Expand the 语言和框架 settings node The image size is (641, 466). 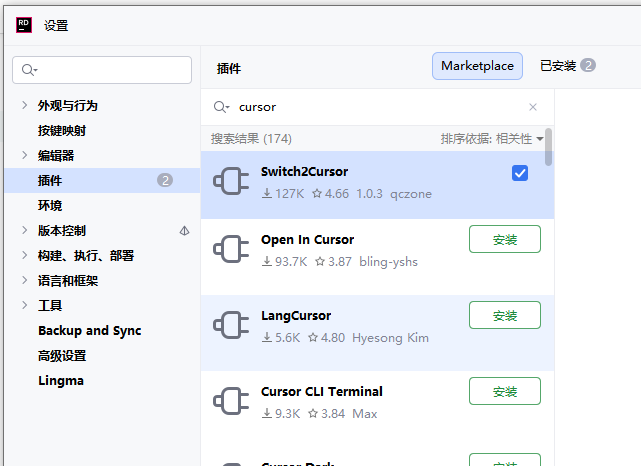(25, 280)
